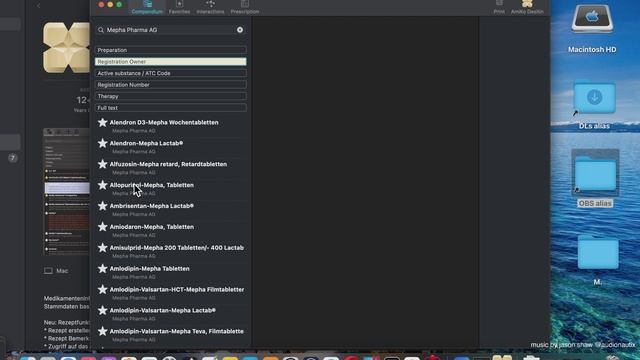Open Alendron D3-Mepha Wochentabletten entry

point(164,122)
